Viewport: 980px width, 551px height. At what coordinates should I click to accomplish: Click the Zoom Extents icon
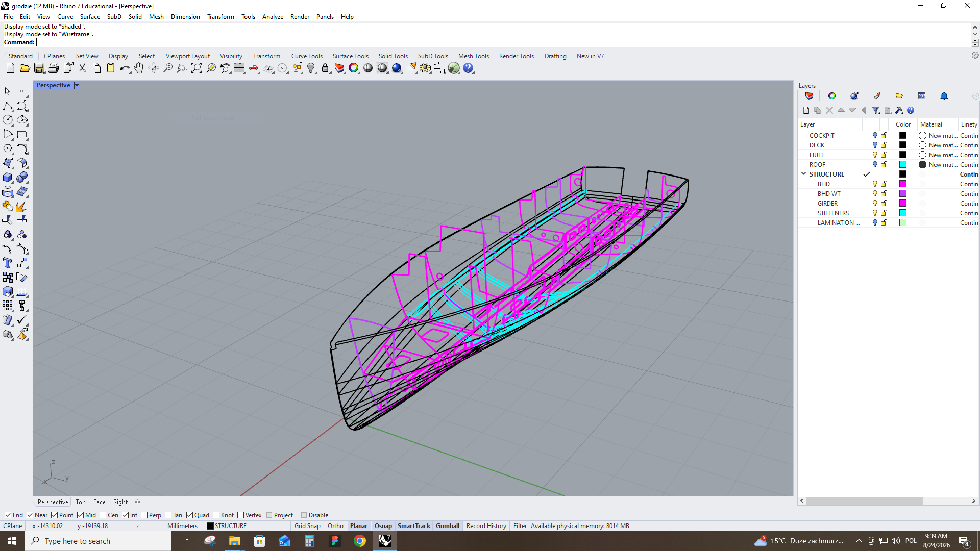point(197,68)
